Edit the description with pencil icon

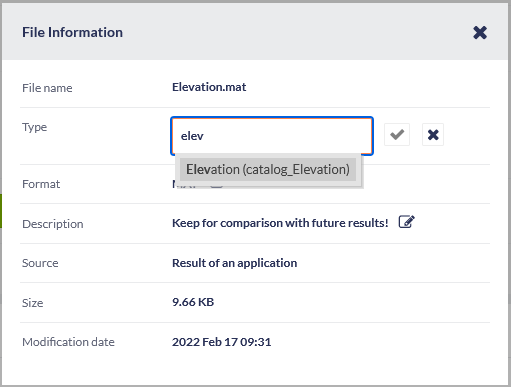tap(407, 222)
